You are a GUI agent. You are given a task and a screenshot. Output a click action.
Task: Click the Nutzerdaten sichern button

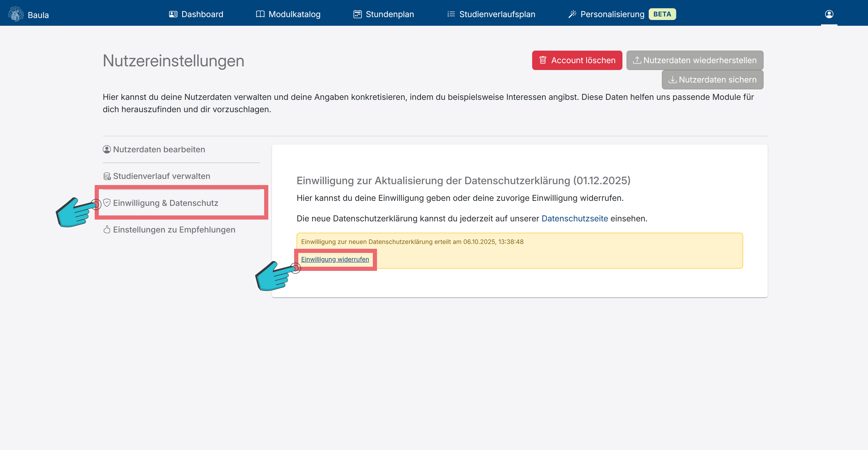pos(712,80)
